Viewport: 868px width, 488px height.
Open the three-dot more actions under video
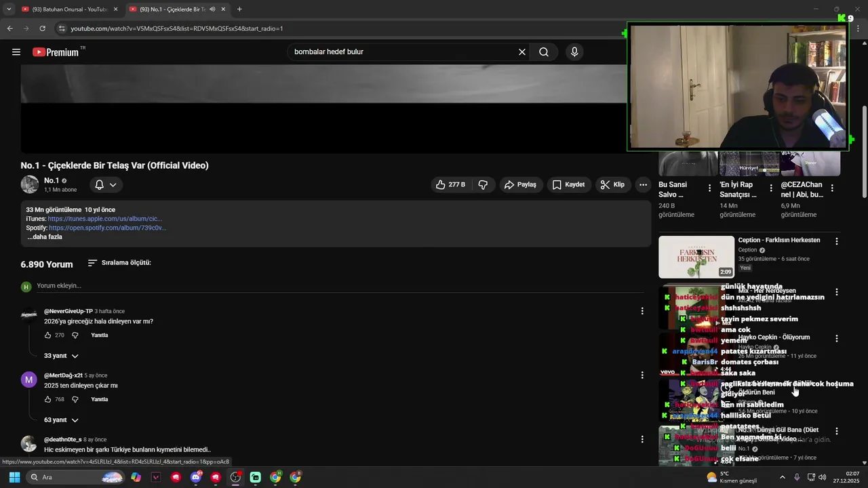click(x=643, y=184)
